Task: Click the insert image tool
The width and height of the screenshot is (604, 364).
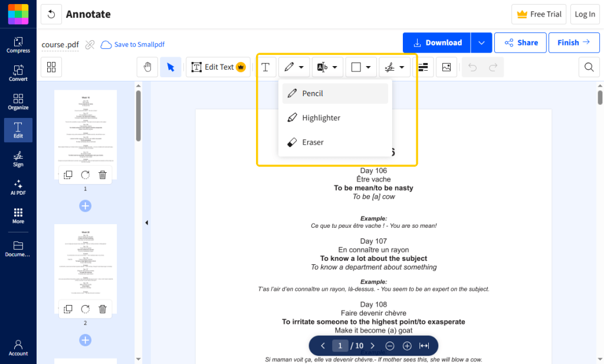Action: [x=447, y=67]
